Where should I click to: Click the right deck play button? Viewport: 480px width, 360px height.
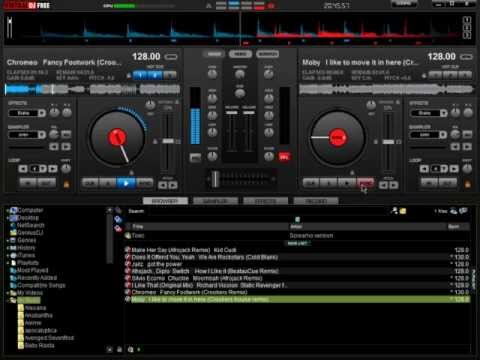click(347, 183)
